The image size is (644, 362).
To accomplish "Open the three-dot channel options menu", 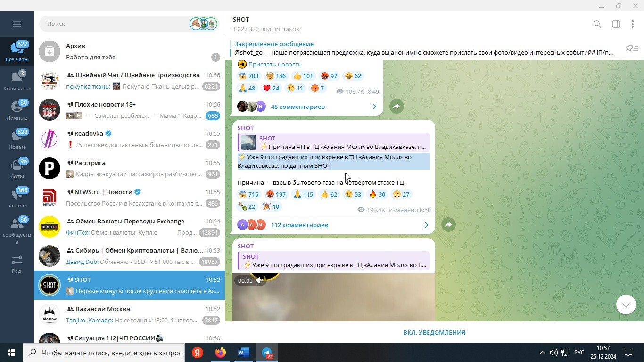I will [632, 24].
